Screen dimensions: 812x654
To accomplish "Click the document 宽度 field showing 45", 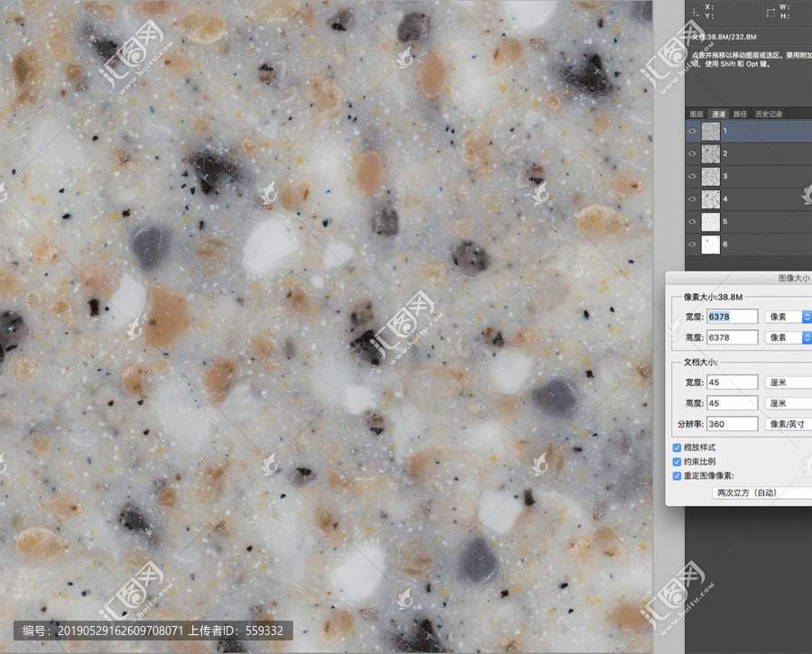I will coord(733,382).
